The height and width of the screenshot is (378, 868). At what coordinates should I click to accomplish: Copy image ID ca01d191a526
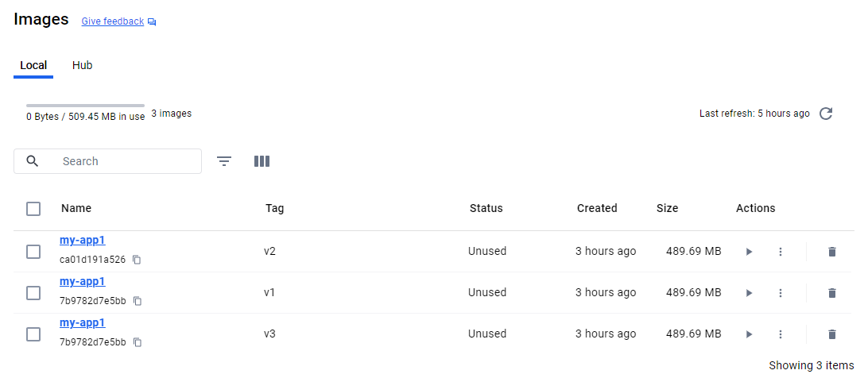pos(137,260)
